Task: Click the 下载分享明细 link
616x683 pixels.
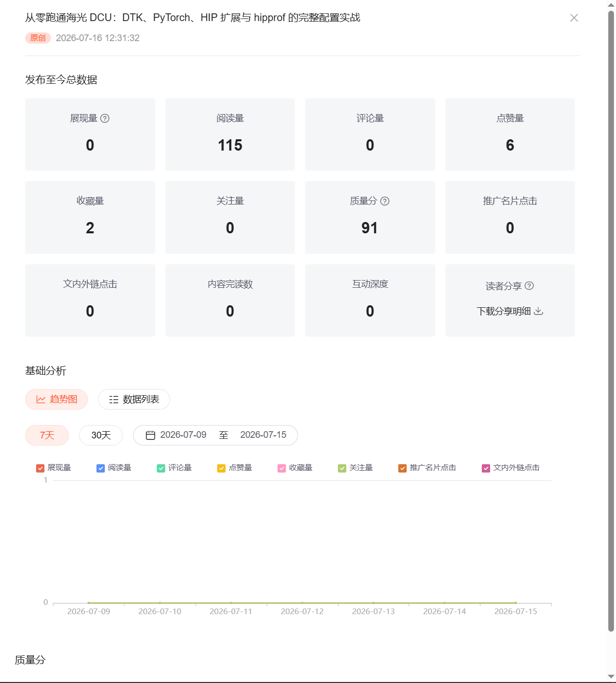Action: coord(504,311)
